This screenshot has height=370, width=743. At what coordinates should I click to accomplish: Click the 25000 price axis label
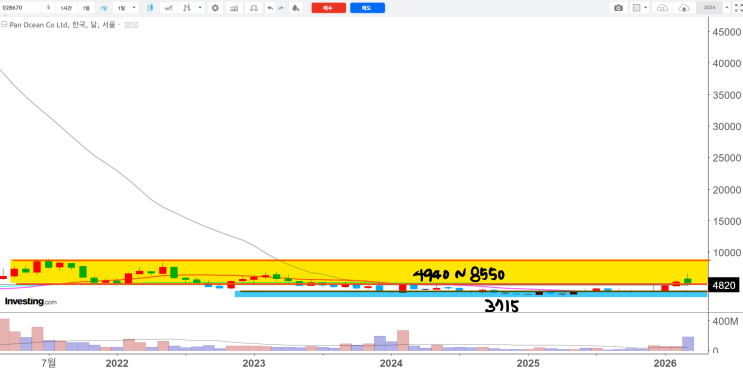tap(726, 158)
